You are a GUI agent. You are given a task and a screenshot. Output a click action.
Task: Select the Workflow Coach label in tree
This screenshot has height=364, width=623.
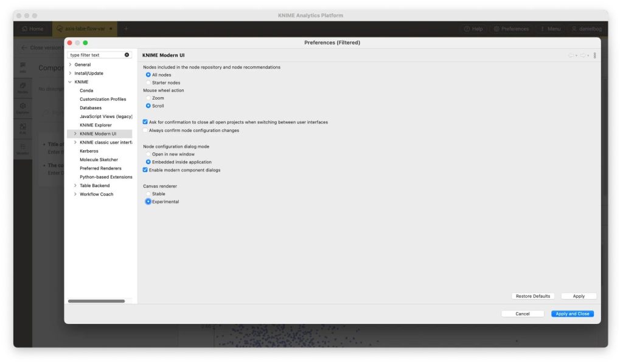coord(97,194)
